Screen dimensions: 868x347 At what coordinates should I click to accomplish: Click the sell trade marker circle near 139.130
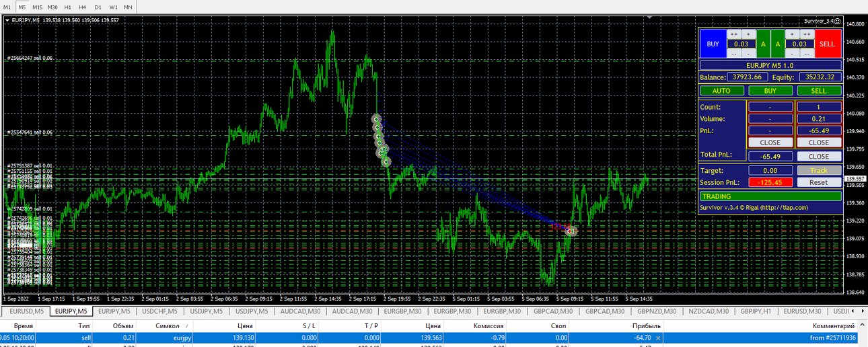coord(571,231)
